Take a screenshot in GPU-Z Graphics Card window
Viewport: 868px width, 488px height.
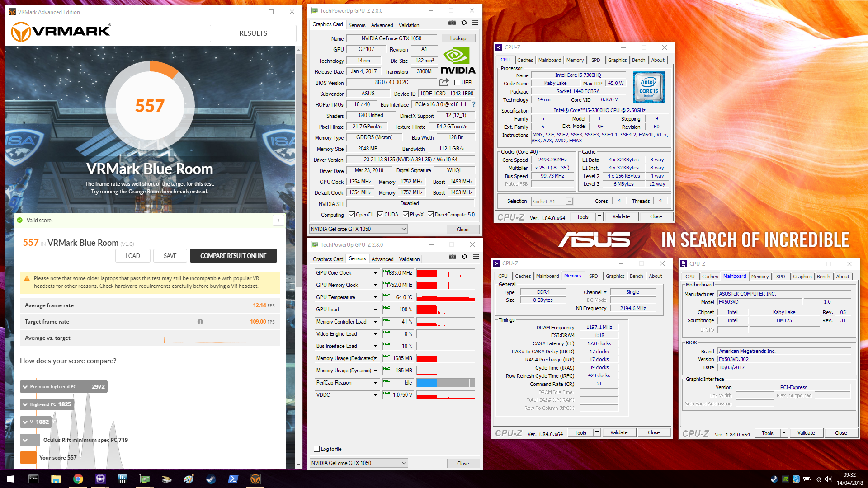pyautogui.click(x=452, y=23)
